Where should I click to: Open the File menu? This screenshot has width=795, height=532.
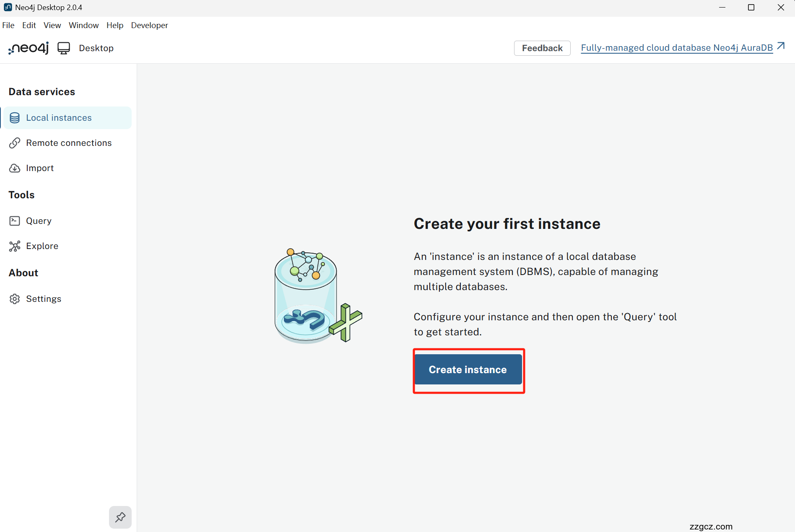pyautogui.click(x=8, y=25)
